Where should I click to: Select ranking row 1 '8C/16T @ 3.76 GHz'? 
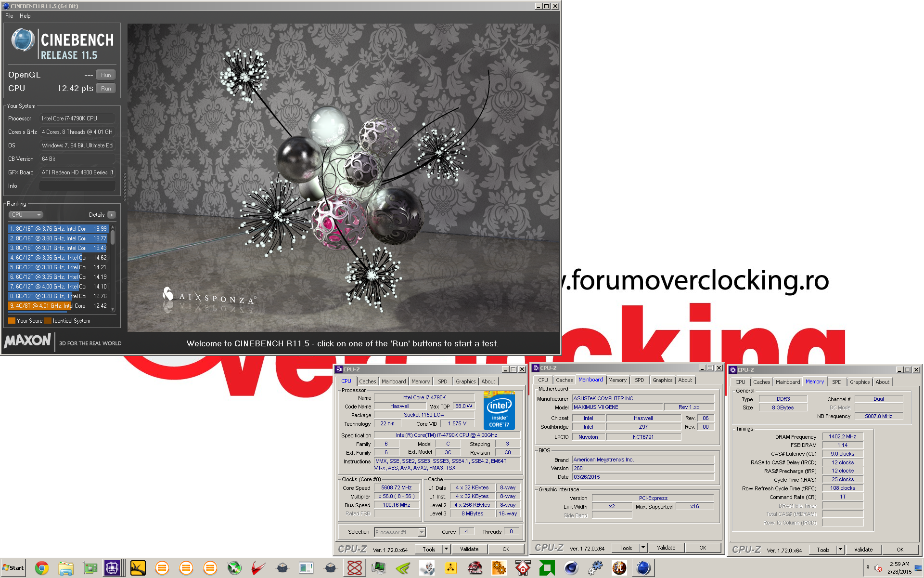58,229
